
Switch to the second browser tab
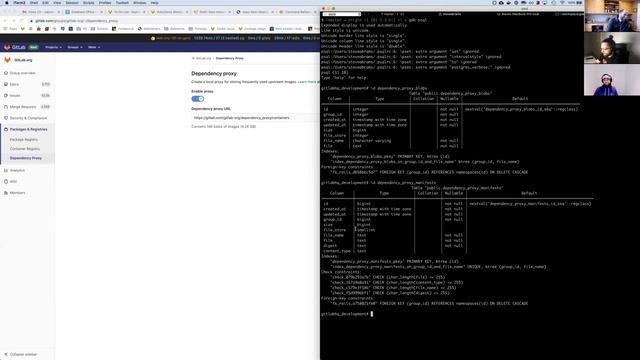point(83,12)
